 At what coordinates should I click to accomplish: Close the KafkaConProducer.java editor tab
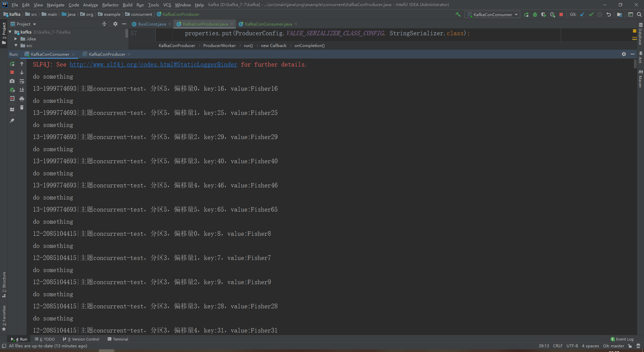pos(232,24)
